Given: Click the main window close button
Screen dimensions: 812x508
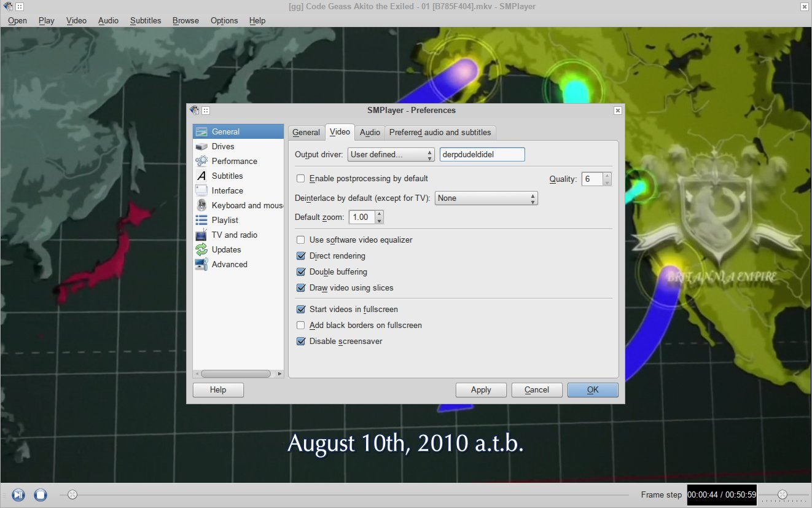Looking at the screenshot, I should (x=805, y=7).
